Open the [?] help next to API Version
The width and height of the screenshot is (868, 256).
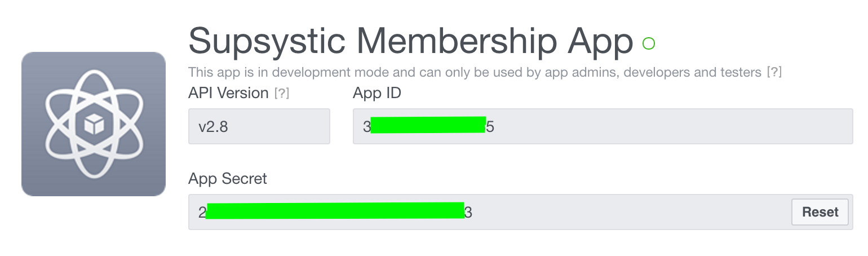click(281, 94)
